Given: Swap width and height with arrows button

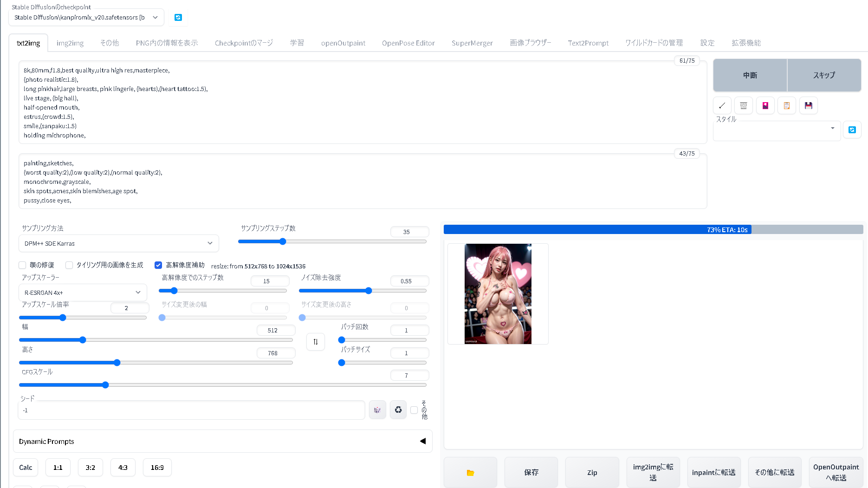Looking at the screenshot, I should coord(316,342).
